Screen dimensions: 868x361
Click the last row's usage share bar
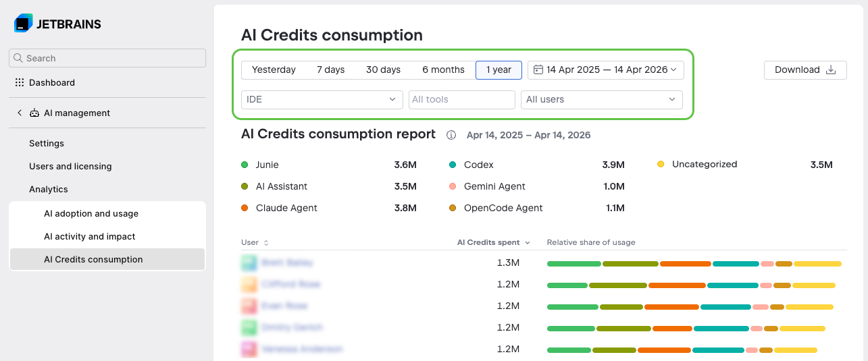click(x=682, y=350)
